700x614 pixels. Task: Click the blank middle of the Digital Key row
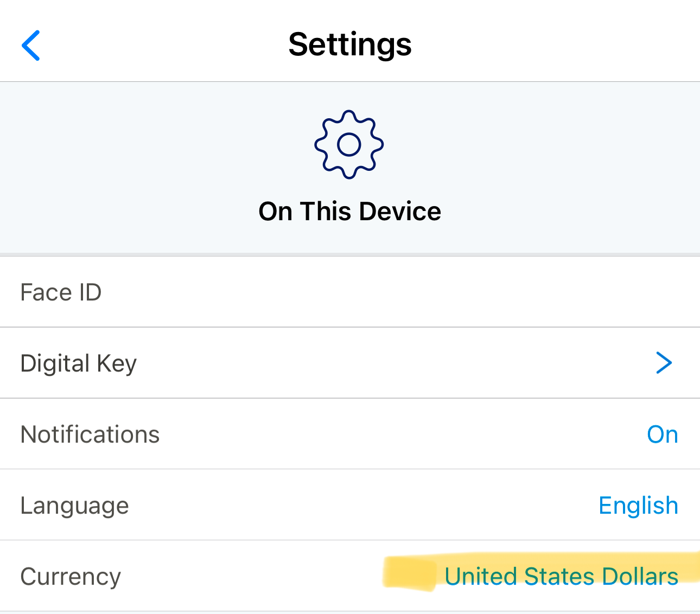(x=380, y=363)
